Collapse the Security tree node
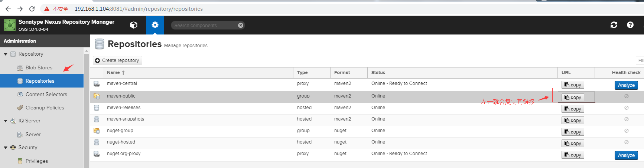This screenshot has height=168, width=644. pos(6,148)
